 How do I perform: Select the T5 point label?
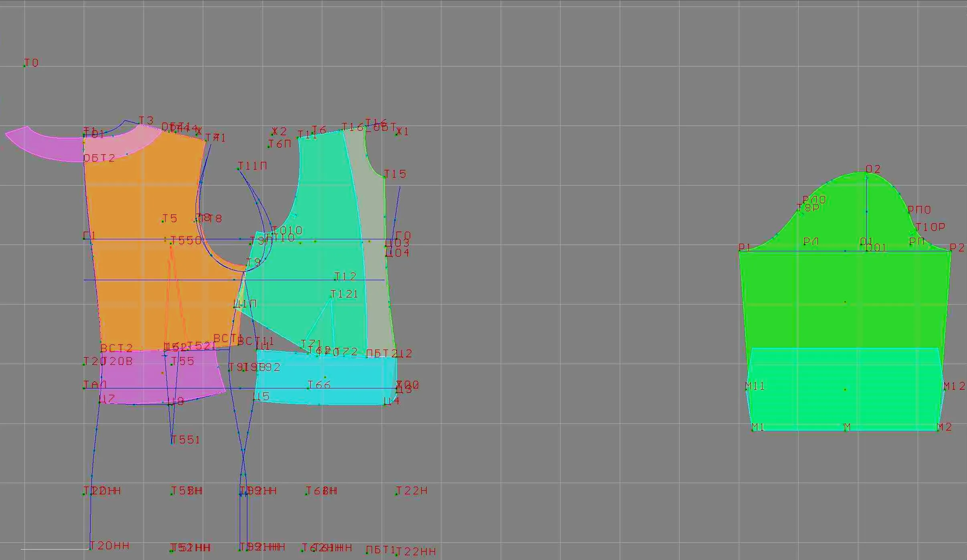pos(170,218)
